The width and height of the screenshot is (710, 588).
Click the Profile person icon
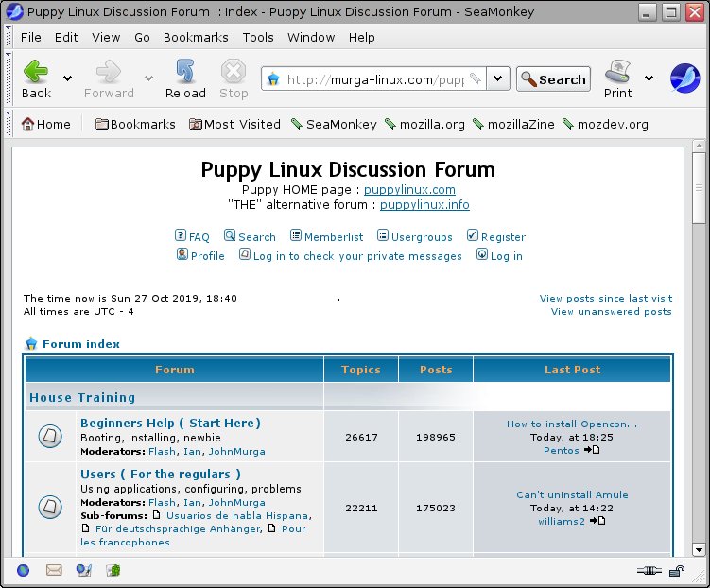pos(182,254)
